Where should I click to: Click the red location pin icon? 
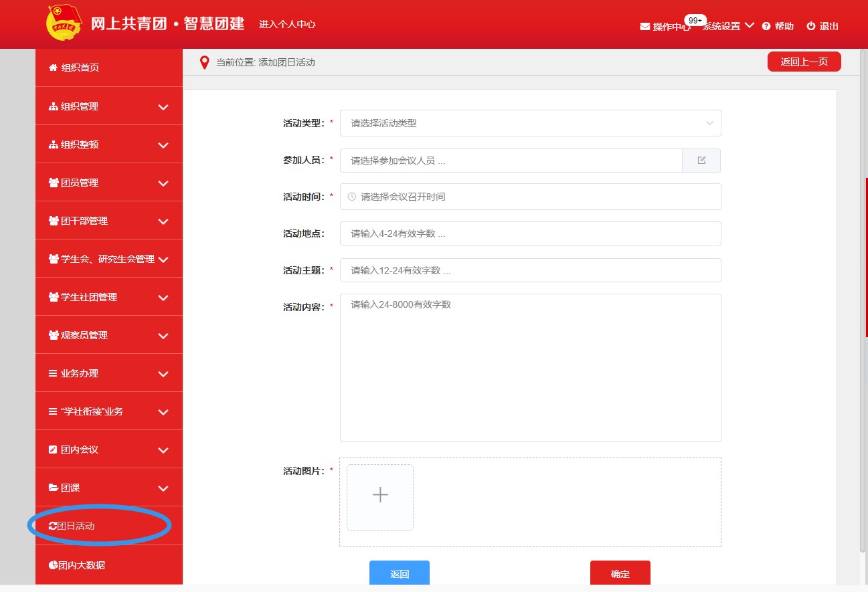(x=205, y=63)
